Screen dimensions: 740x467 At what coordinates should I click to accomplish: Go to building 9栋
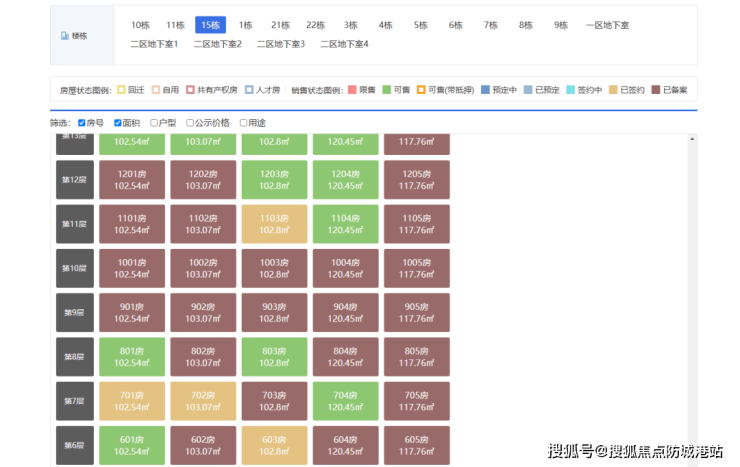[x=561, y=25]
